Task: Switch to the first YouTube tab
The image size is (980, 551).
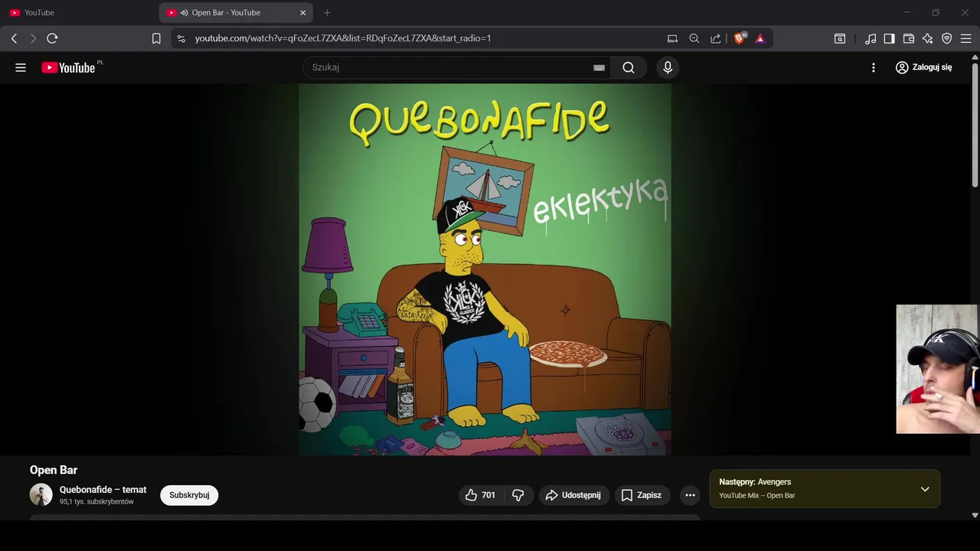Action: pyautogui.click(x=80, y=13)
